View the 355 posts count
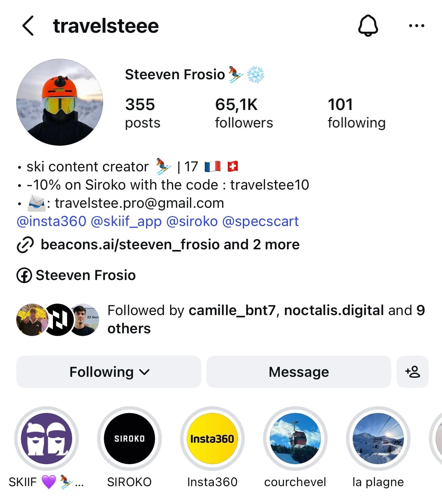This screenshot has height=504, width=442. 143,113
